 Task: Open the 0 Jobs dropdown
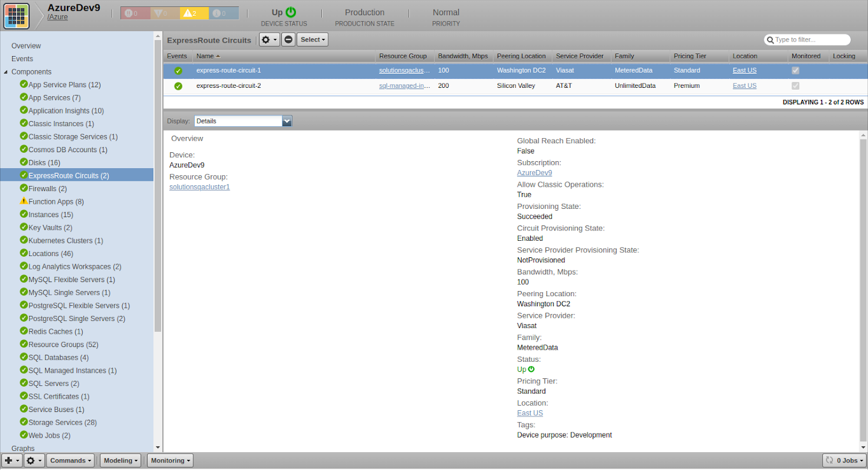pos(844,460)
